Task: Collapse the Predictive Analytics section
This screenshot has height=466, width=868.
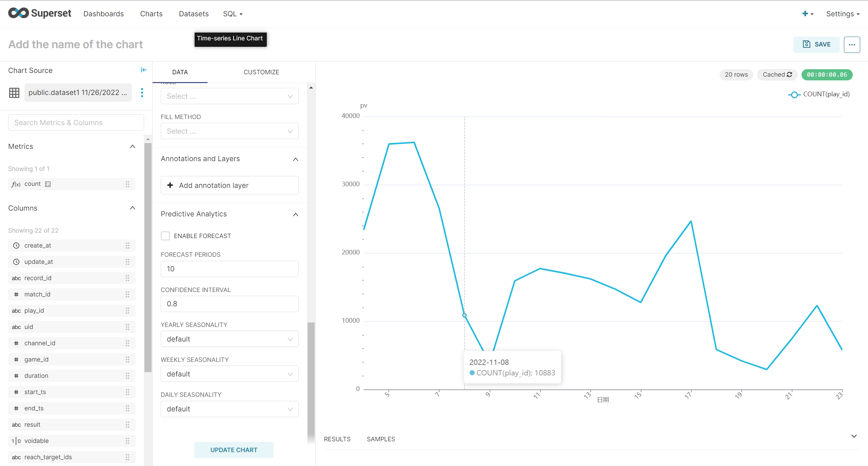Action: (x=295, y=214)
